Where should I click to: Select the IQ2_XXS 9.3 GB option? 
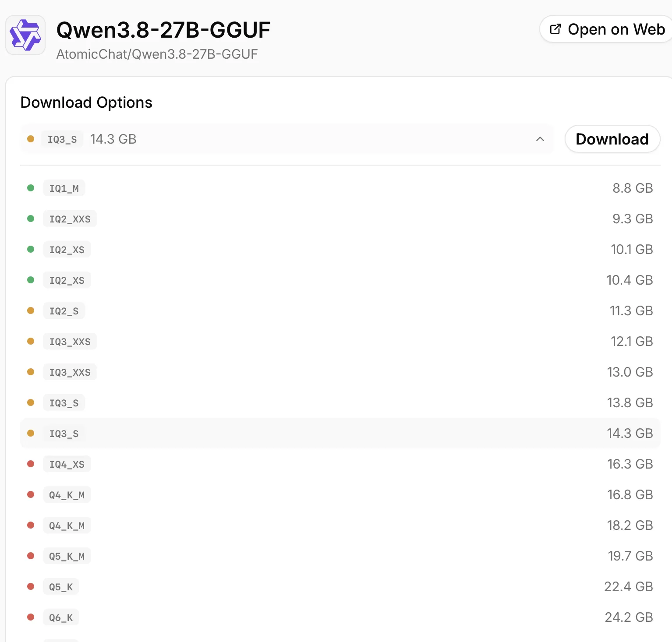coord(340,219)
